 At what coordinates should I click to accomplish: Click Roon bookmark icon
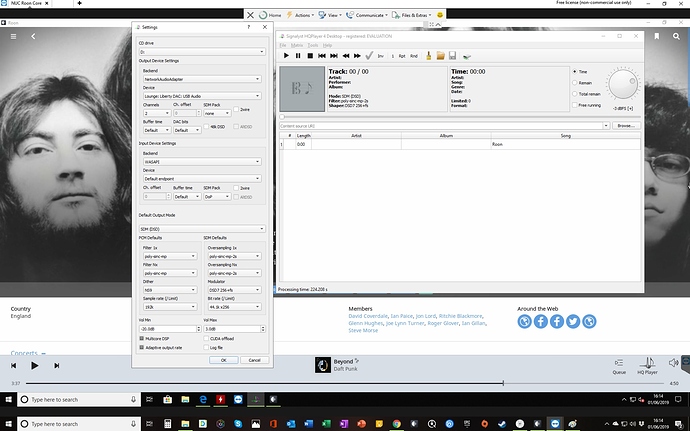tap(657, 36)
